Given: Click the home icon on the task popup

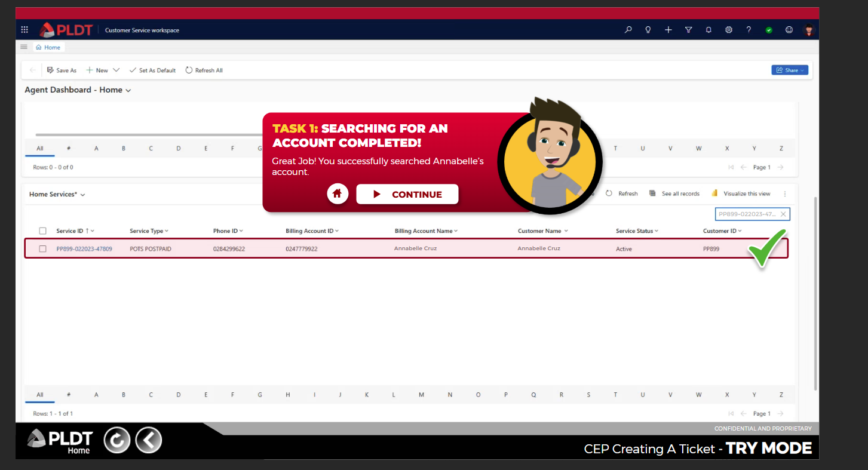Looking at the screenshot, I should point(338,193).
